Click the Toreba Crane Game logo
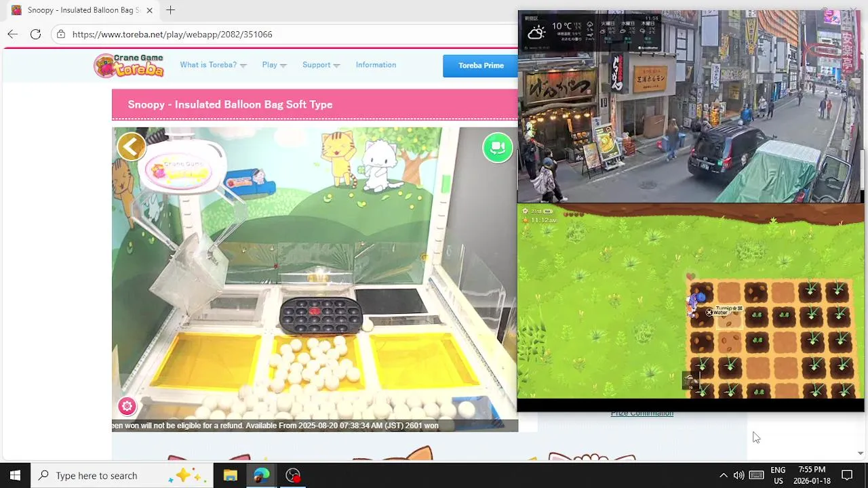Screen dimensions: 868x488 click(129, 66)
